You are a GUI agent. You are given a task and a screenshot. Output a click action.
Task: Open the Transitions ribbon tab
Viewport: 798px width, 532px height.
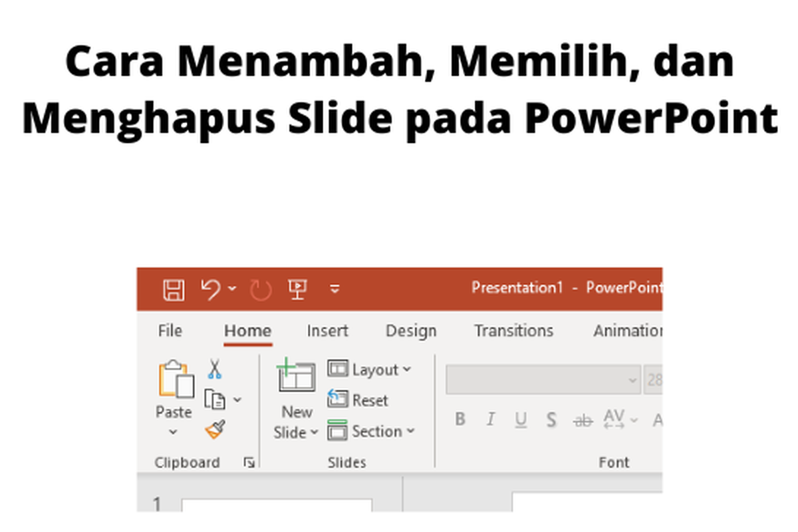point(513,331)
